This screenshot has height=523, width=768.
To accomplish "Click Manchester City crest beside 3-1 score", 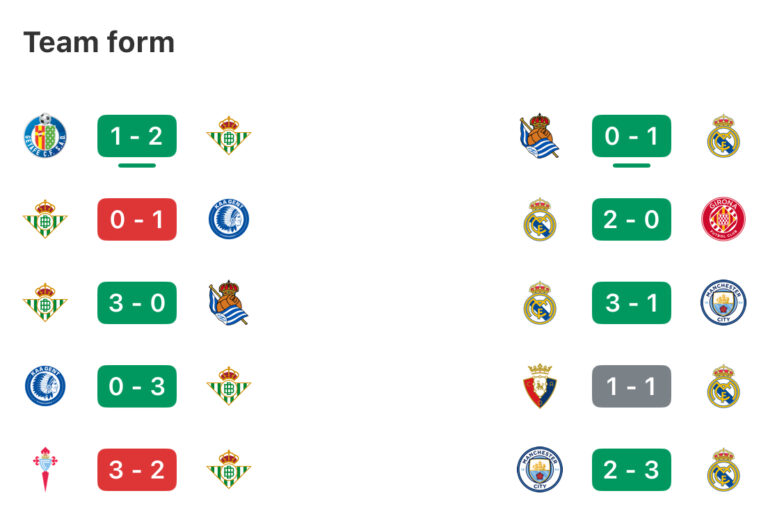I will [x=723, y=303].
